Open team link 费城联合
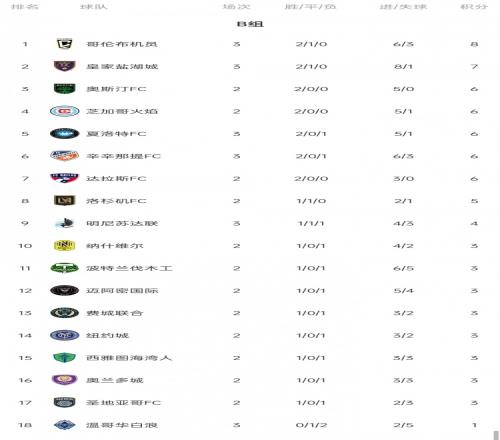 (x=115, y=313)
